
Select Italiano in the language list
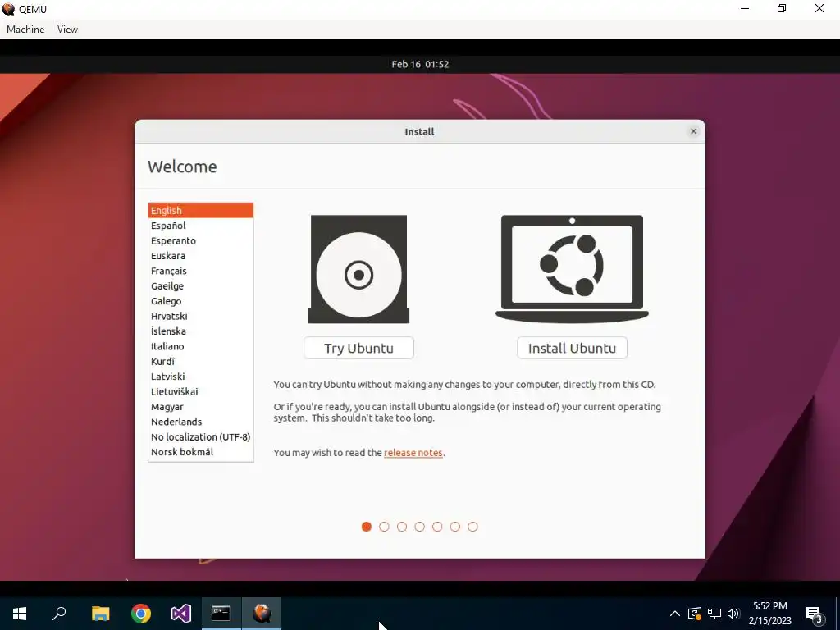201,346
